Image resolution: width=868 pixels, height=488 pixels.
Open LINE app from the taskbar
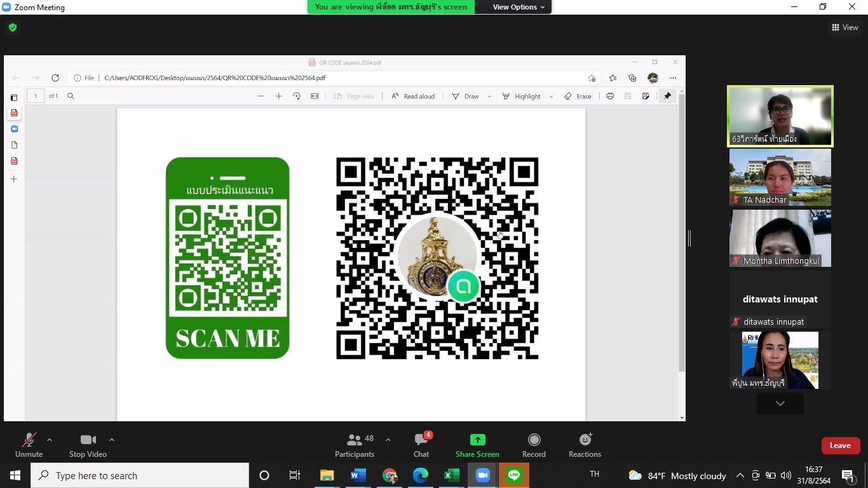[513, 475]
